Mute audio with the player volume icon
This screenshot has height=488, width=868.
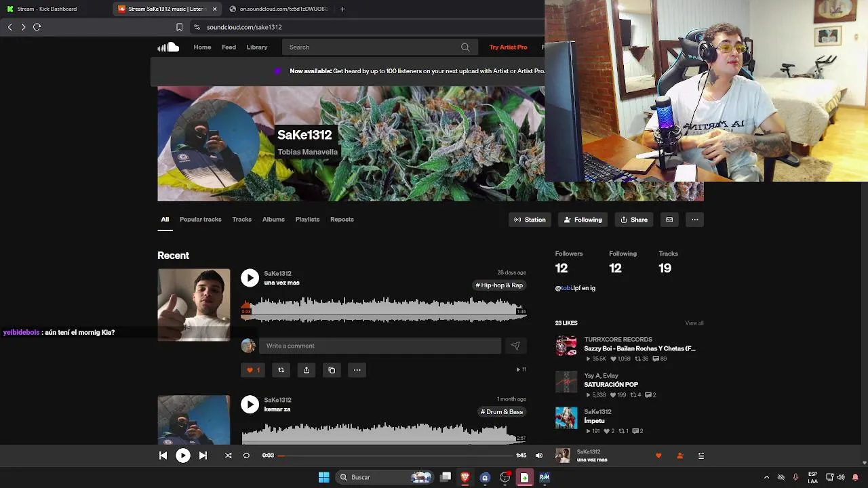[x=539, y=456]
